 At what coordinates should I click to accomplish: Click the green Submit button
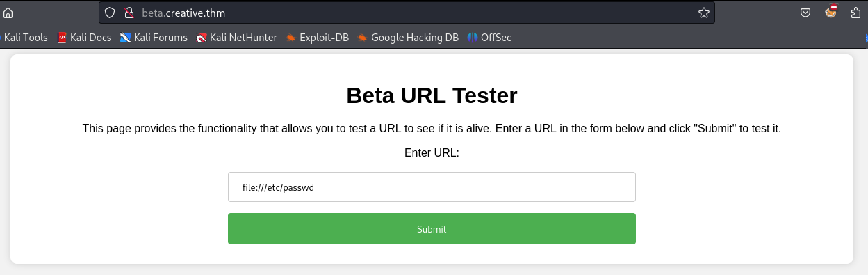pos(432,229)
